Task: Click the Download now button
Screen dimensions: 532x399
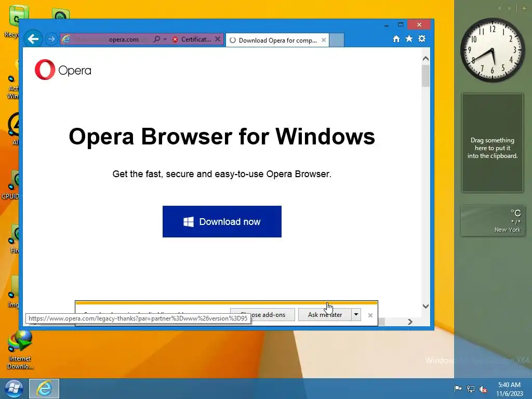Action: 222,221
